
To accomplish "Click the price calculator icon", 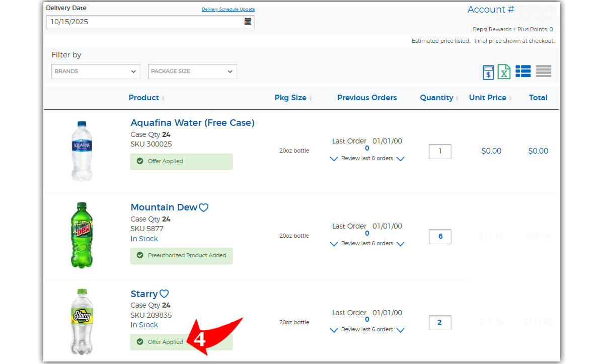I will coord(488,72).
